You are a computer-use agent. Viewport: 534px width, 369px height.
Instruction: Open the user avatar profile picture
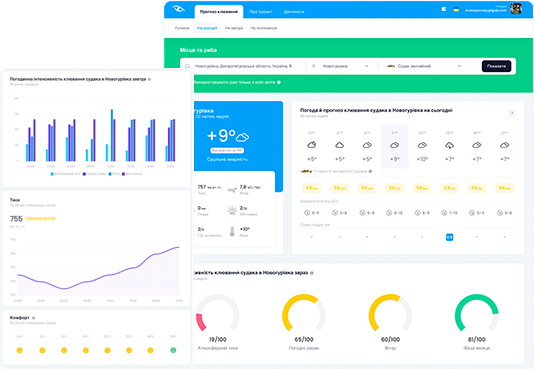pos(516,9)
